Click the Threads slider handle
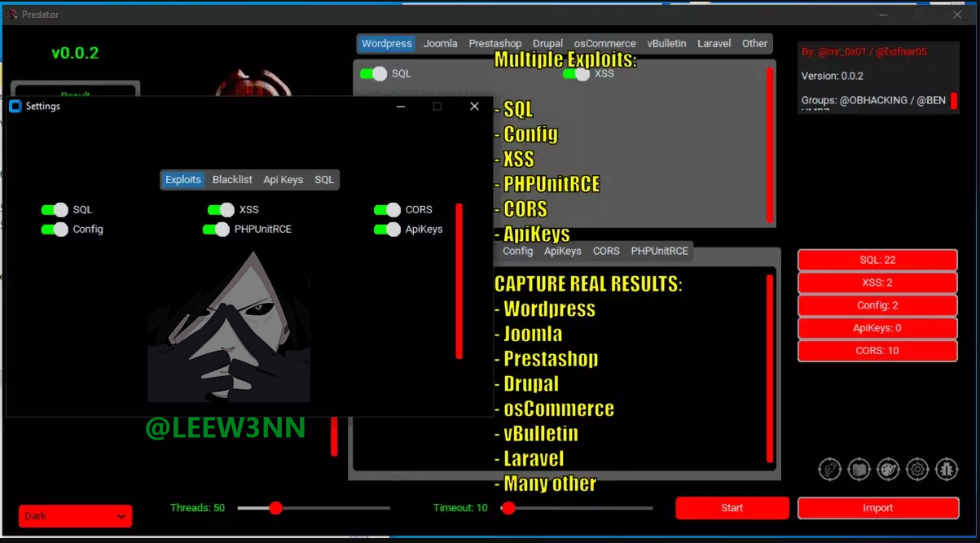 pyautogui.click(x=275, y=508)
